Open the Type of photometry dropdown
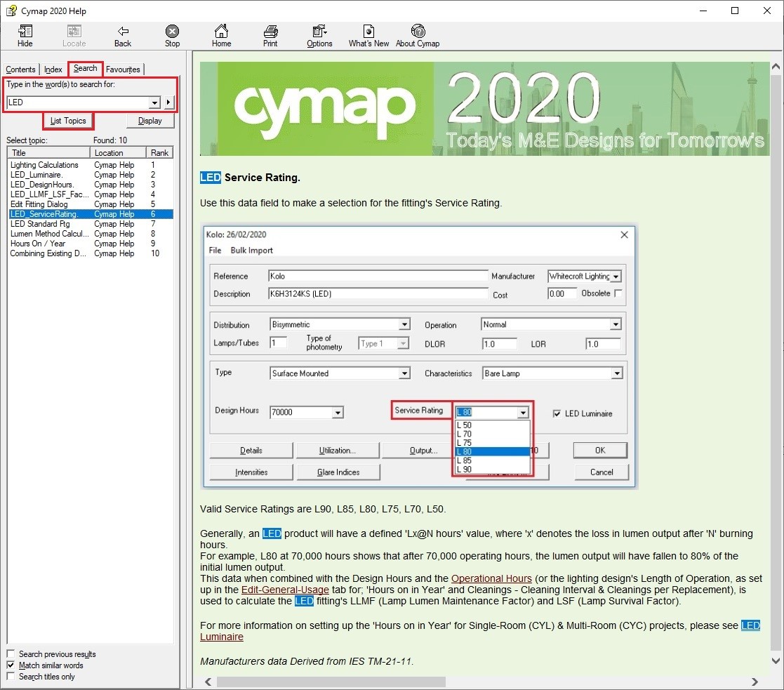Viewport: 784px width, 690px height. point(403,343)
